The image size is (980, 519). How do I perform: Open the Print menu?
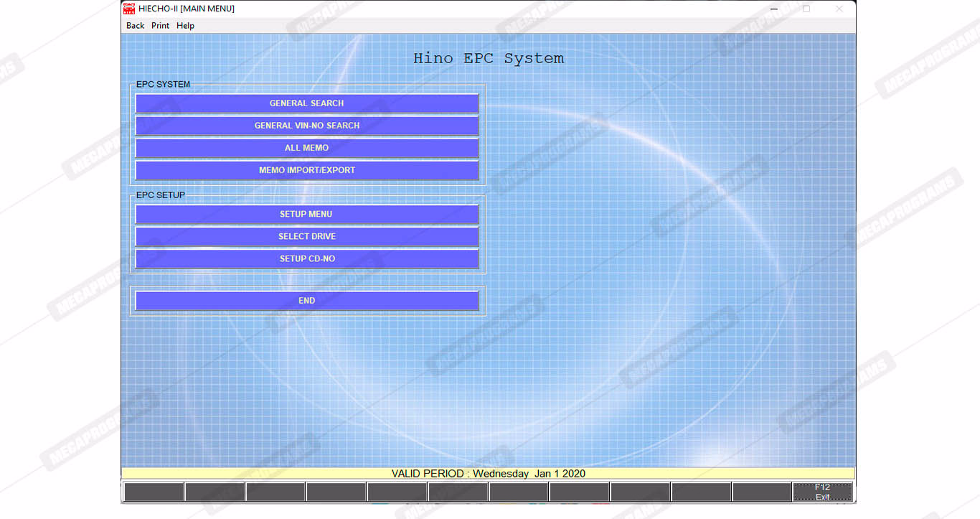coord(160,26)
